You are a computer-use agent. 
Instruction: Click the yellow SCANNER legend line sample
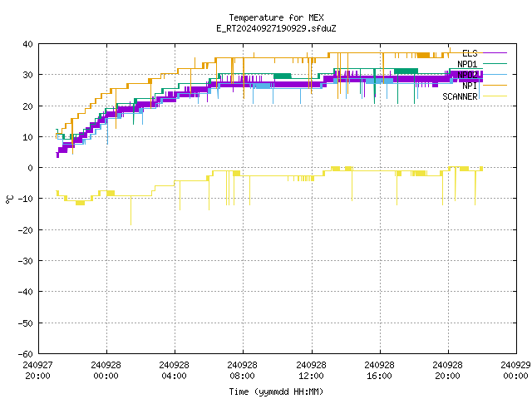coord(495,96)
